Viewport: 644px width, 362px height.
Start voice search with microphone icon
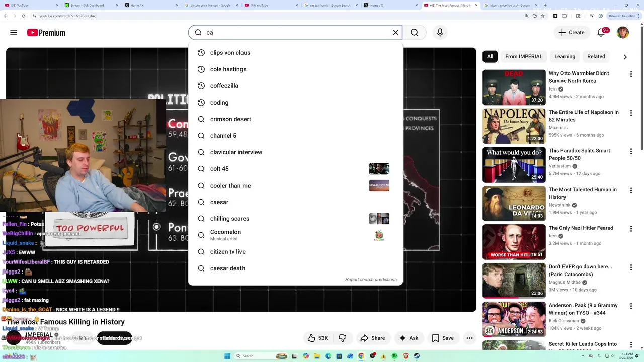pyautogui.click(x=440, y=33)
